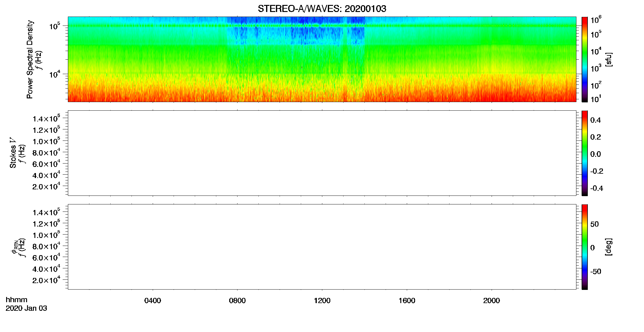This screenshot has height=332, width=644.
Task: Select the 0400 time axis label
Action: coord(153,301)
